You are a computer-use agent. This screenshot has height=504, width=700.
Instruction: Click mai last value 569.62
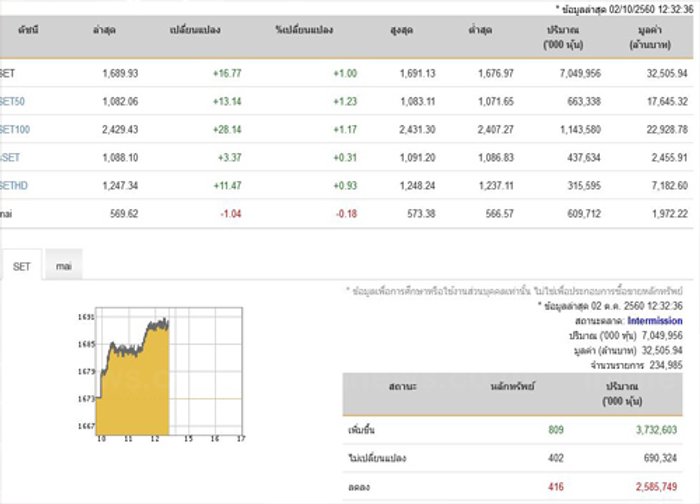tap(124, 214)
